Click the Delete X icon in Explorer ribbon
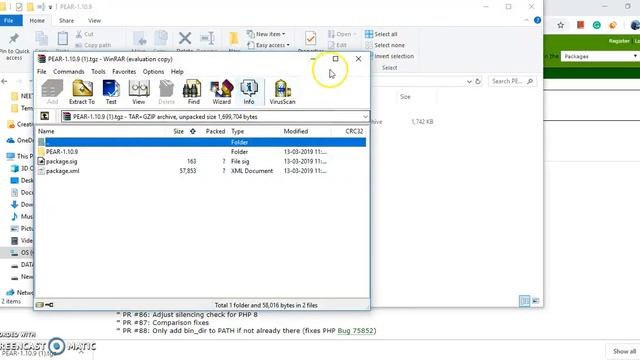 click(185, 39)
